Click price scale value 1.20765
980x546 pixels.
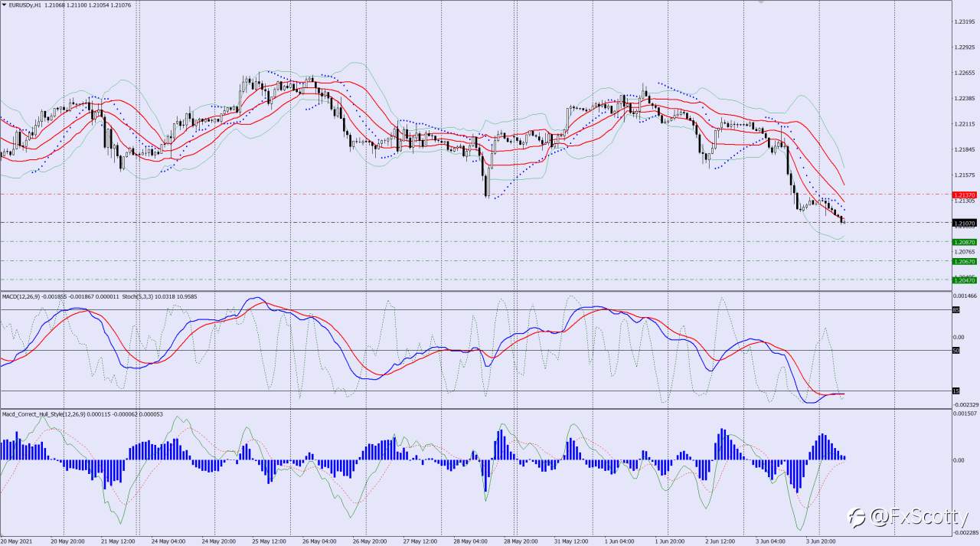(x=965, y=252)
